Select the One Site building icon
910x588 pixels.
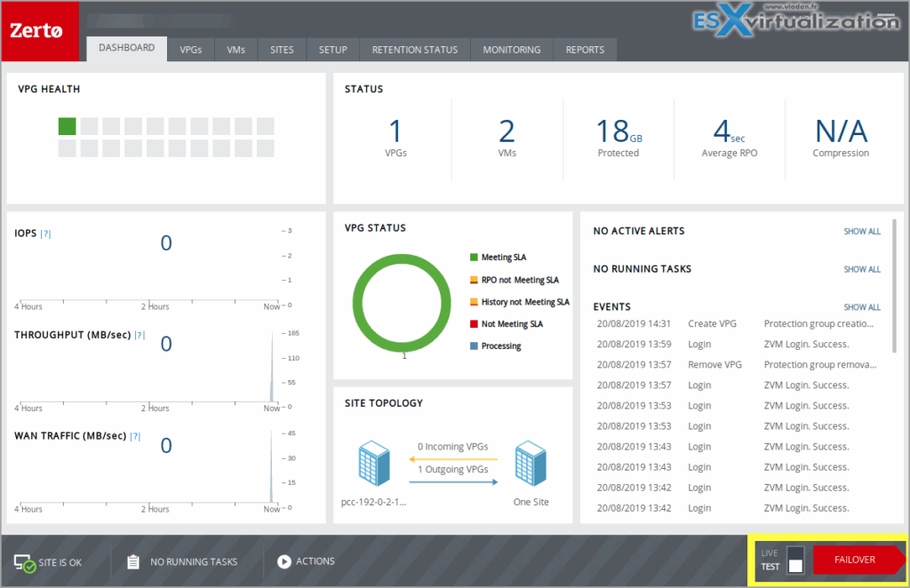pyautogui.click(x=530, y=462)
